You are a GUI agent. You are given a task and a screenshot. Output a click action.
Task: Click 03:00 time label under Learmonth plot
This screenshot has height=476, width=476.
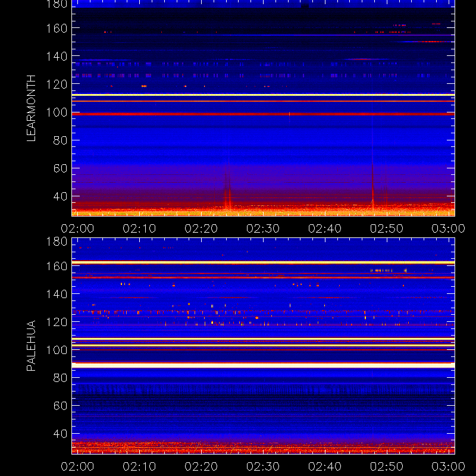(449, 228)
